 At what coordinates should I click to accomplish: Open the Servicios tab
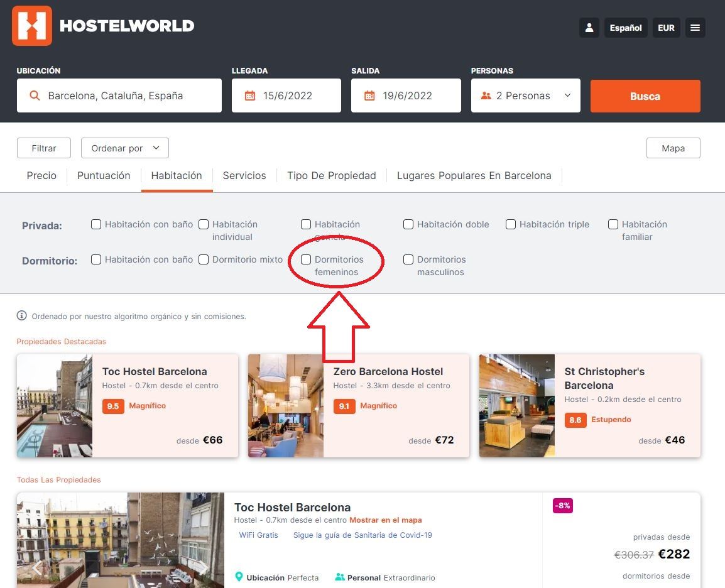click(x=244, y=176)
